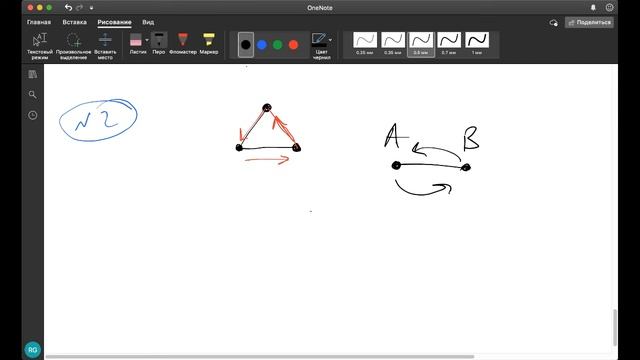The height and width of the screenshot is (360, 640).
Task: Switch to the Вставка tab
Action: tap(74, 22)
